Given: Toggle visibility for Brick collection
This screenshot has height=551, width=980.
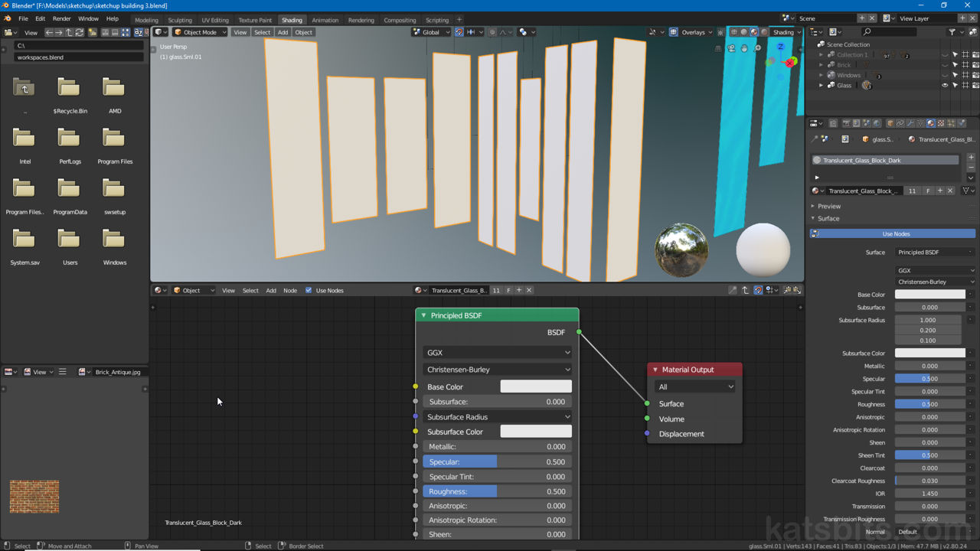Looking at the screenshot, I should click(x=945, y=65).
